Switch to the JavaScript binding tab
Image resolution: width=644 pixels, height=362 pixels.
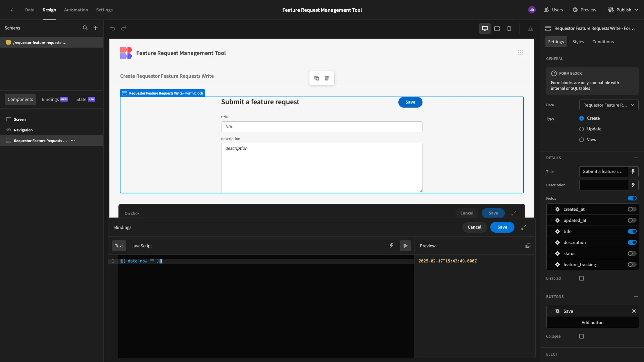click(x=142, y=246)
